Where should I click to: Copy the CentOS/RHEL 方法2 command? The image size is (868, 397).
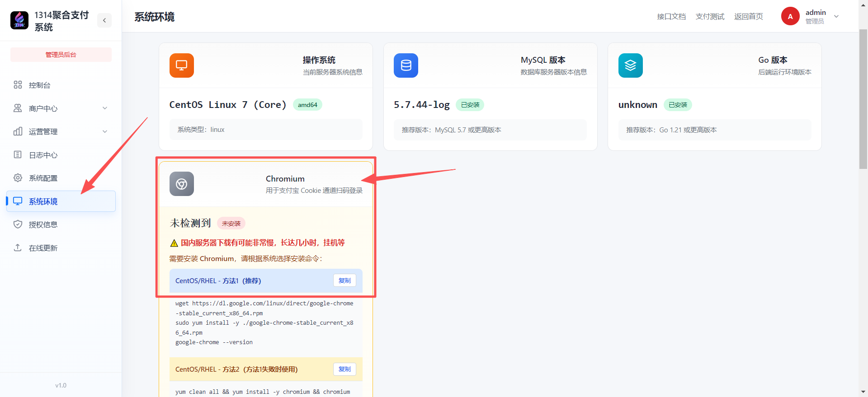[x=344, y=369]
